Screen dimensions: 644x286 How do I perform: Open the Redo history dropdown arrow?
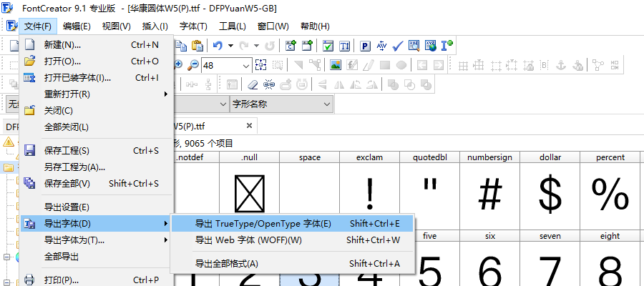click(x=256, y=46)
